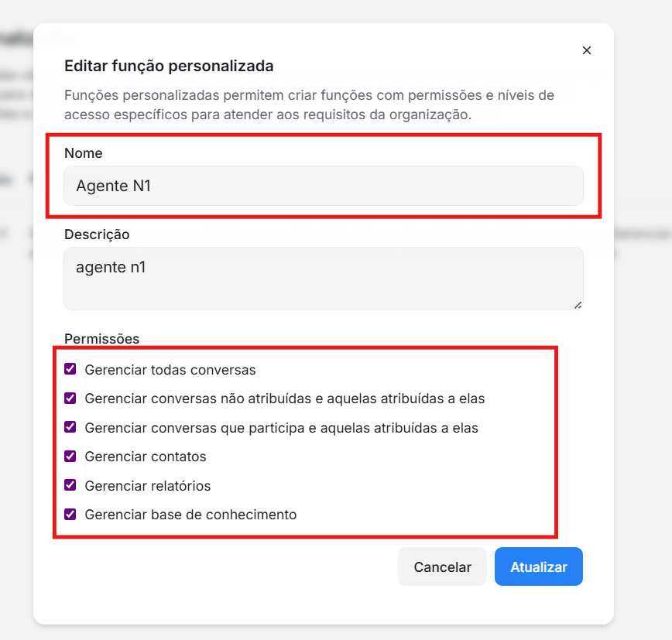Click the Descrição field label
672x640 pixels.
pyautogui.click(x=97, y=234)
